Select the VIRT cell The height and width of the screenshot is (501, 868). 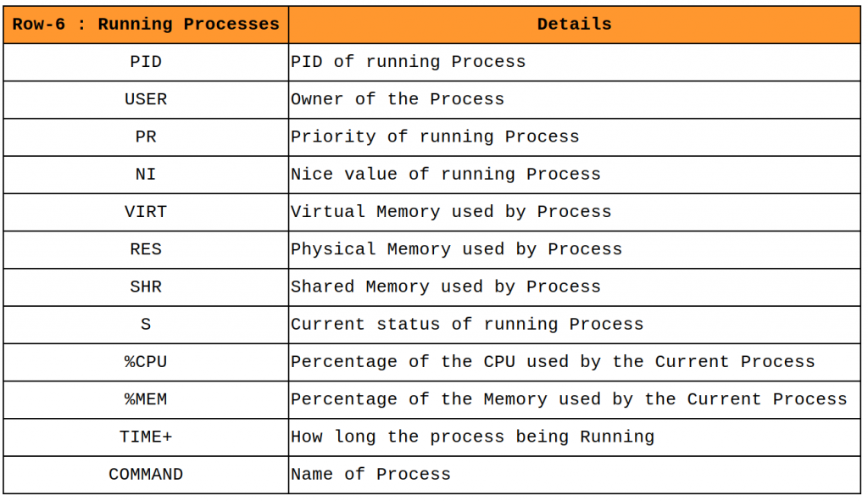pyautogui.click(x=146, y=211)
